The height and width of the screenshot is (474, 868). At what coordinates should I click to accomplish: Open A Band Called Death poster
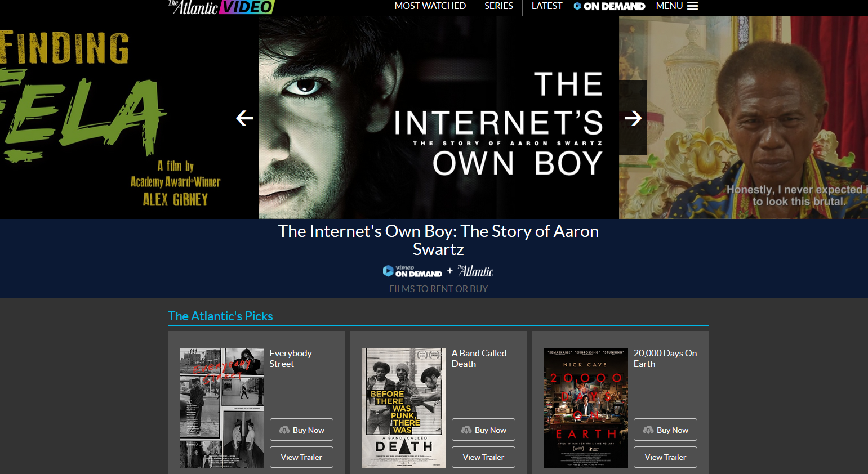click(404, 408)
